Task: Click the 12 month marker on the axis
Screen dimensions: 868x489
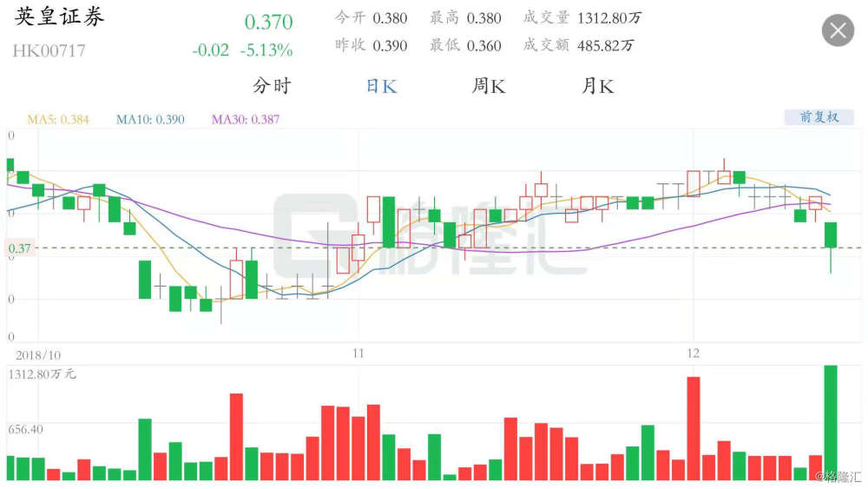Action: [x=693, y=354]
